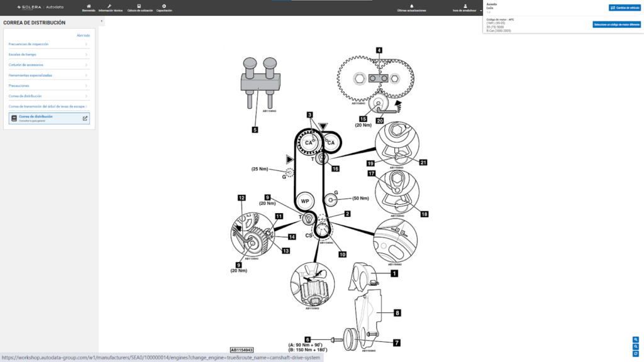The width and height of the screenshot is (644, 362).
Task: Open guide in new window icon
Action: [x=85, y=118]
